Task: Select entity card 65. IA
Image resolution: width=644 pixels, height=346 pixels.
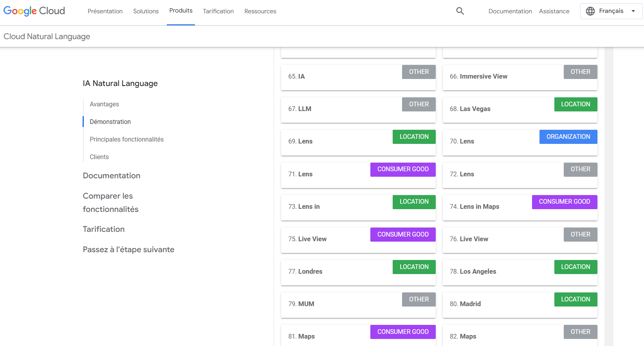Action: pos(358,77)
